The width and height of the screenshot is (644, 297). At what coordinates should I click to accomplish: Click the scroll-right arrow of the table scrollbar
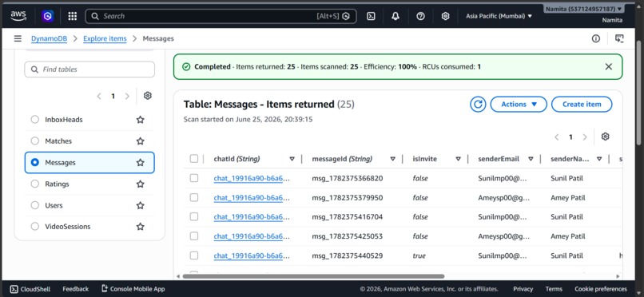coord(618,276)
